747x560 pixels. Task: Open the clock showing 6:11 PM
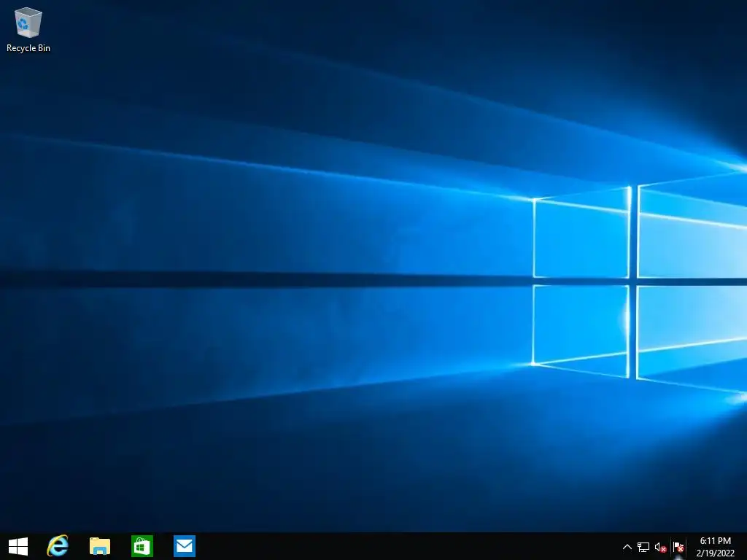715,547
